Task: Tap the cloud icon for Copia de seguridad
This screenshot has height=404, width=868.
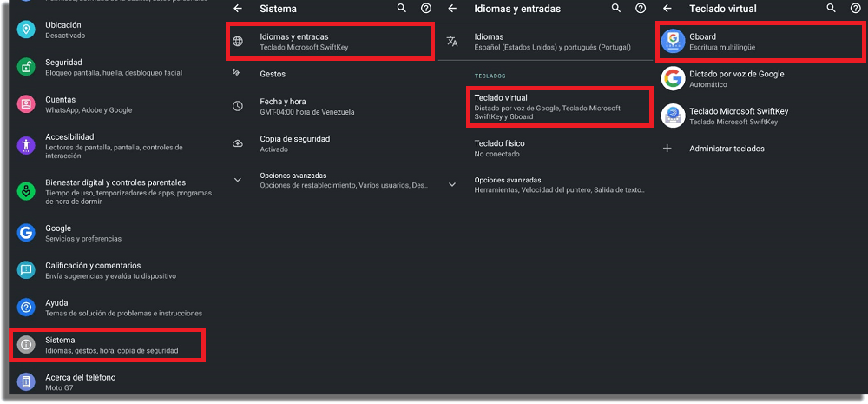Action: coord(238,143)
